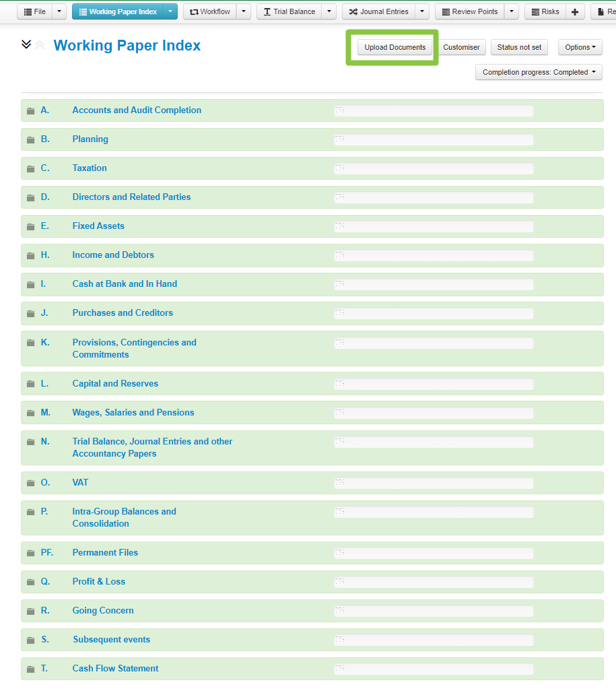Click folder icon for Accounts and Audit Completion
Screen dimensions: 616x695
click(x=30, y=111)
